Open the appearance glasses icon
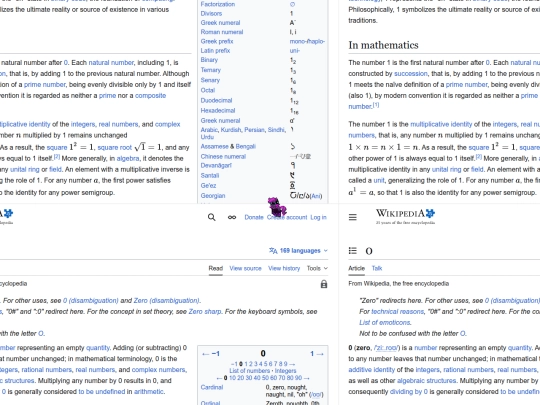The height and width of the screenshot is (405, 540). [x=232, y=217]
